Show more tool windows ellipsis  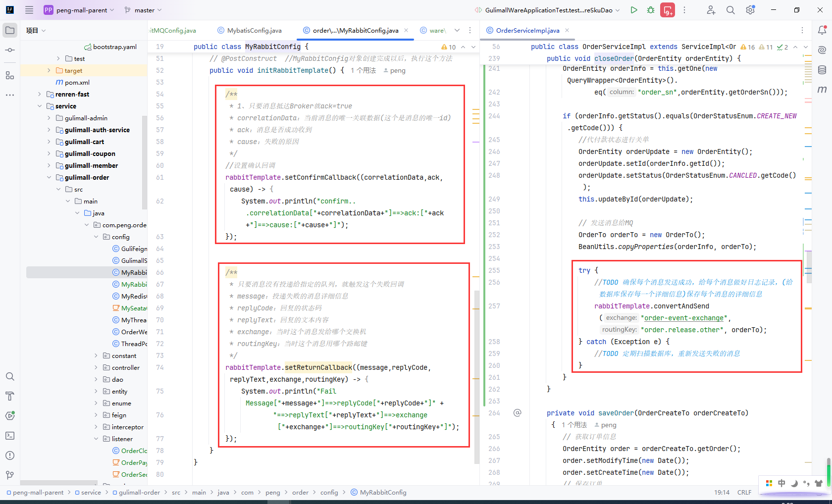click(10, 95)
